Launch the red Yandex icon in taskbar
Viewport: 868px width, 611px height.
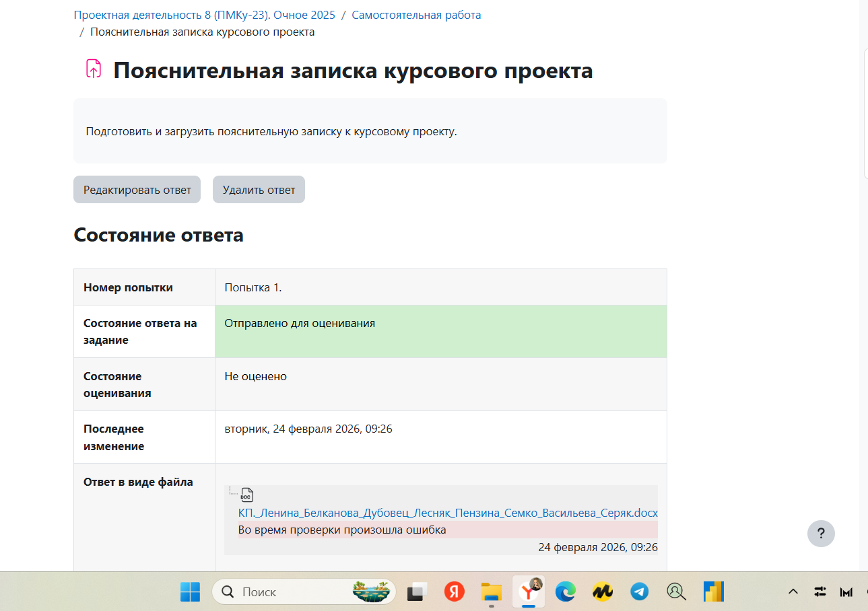pos(455,591)
